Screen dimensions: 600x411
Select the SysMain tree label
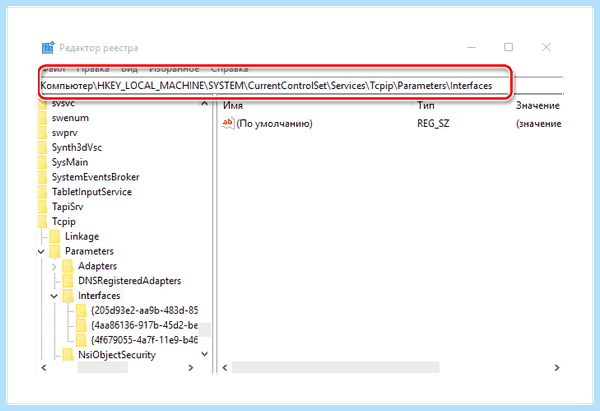pyautogui.click(x=70, y=162)
